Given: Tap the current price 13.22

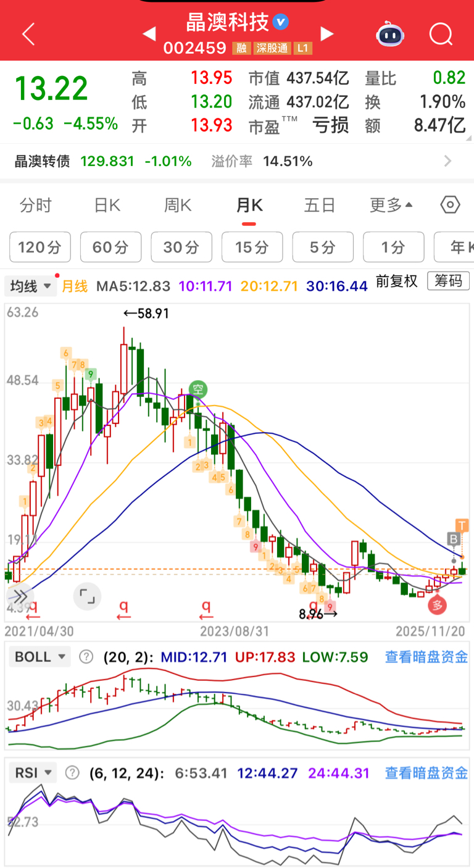Looking at the screenshot, I should click(x=51, y=89).
